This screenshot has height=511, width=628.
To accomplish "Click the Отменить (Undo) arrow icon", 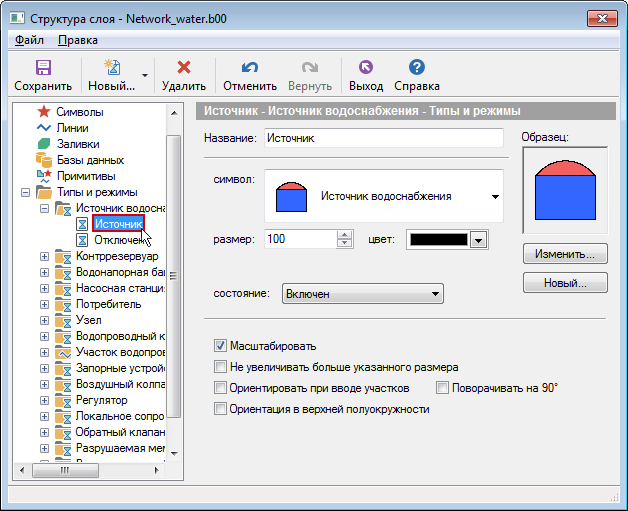I will (250, 68).
